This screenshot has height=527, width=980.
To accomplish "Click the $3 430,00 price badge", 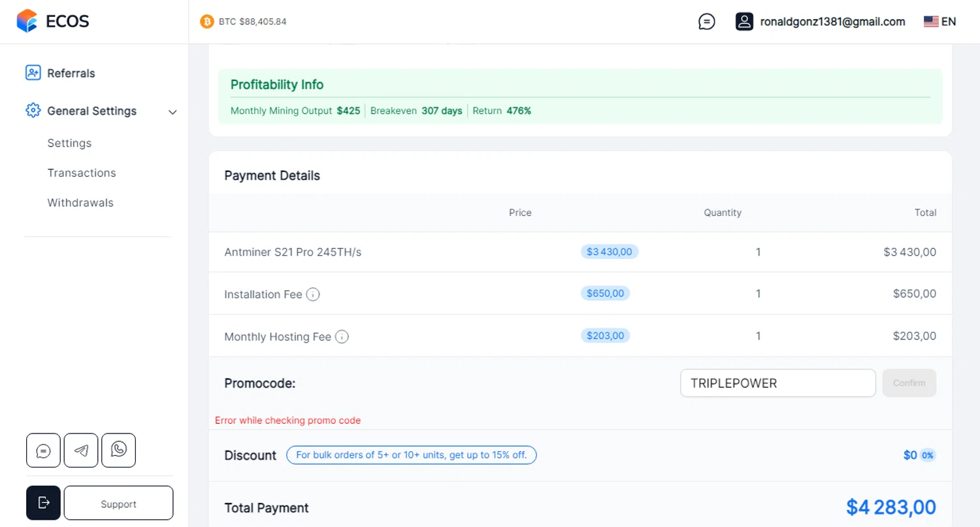I will coord(609,251).
